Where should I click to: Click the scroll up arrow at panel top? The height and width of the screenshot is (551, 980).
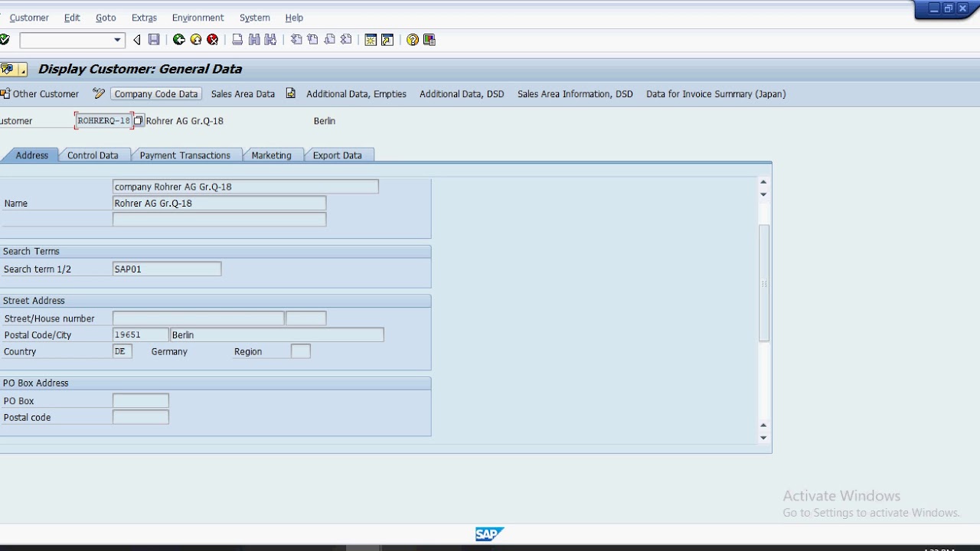[x=763, y=182]
